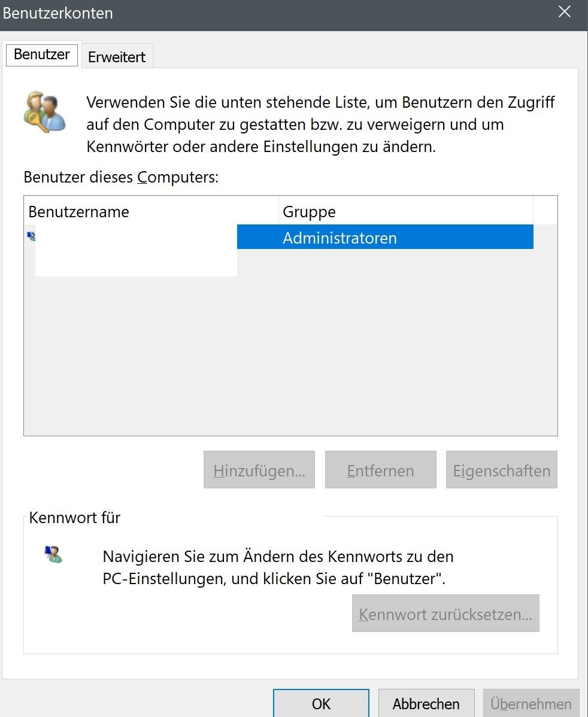The height and width of the screenshot is (717, 588).
Task: Open Eigenschaften for the selected user
Action: coord(502,470)
